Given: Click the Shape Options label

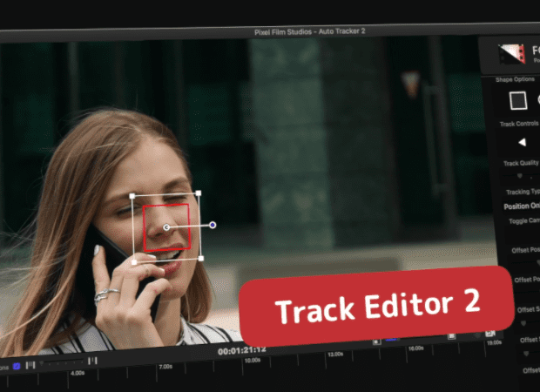Looking at the screenshot, I should pos(515,79).
